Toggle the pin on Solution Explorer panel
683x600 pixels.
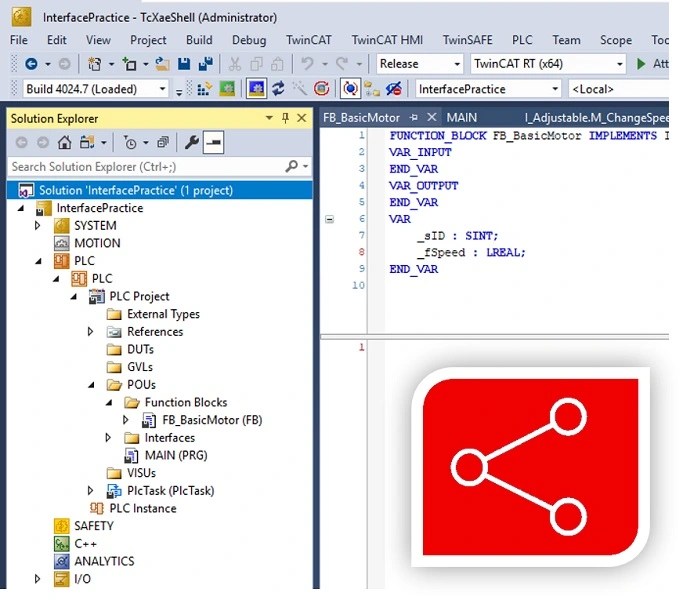[285, 118]
